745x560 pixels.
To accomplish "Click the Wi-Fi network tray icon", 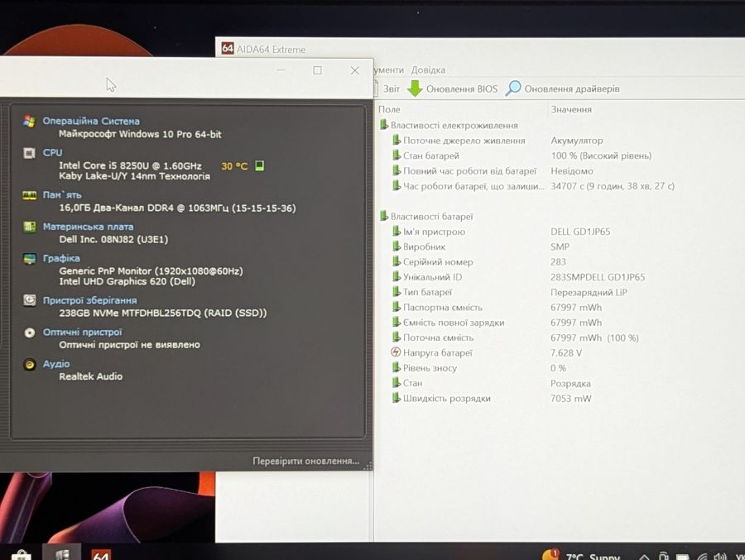I will (x=702, y=557).
